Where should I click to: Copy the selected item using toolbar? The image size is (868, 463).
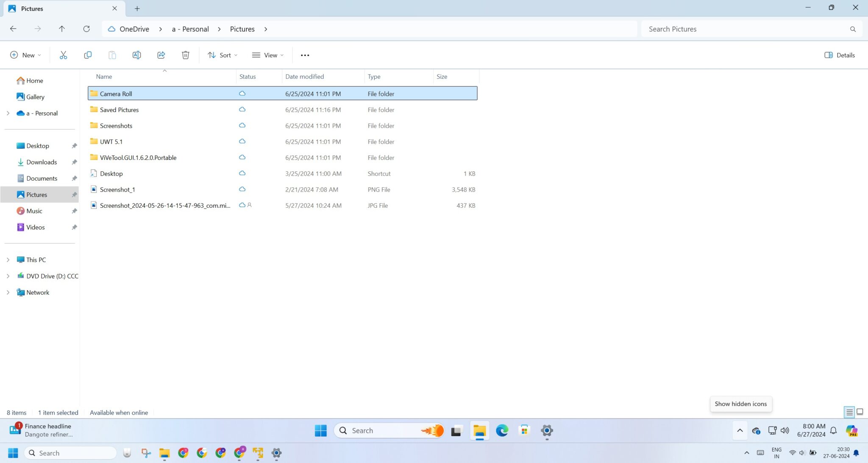click(x=88, y=55)
